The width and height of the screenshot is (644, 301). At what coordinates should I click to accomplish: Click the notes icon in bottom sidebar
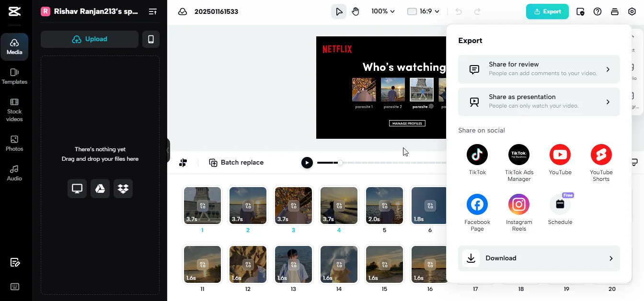point(15,262)
